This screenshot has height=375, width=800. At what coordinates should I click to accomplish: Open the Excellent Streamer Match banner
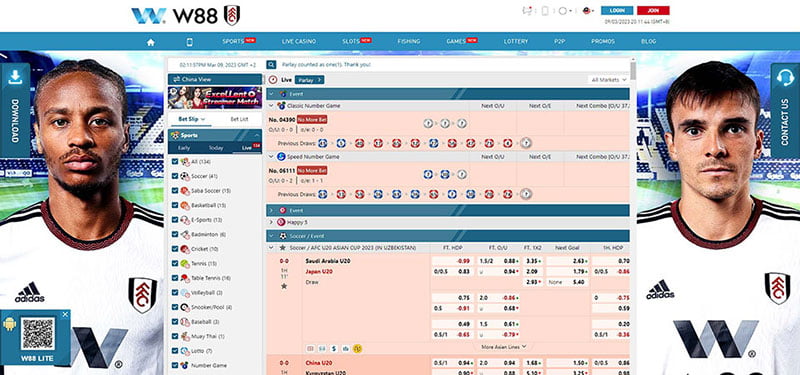[x=215, y=97]
